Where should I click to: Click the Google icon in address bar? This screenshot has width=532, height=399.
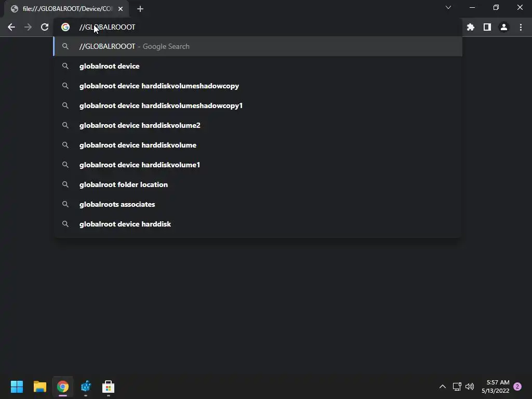click(65, 27)
